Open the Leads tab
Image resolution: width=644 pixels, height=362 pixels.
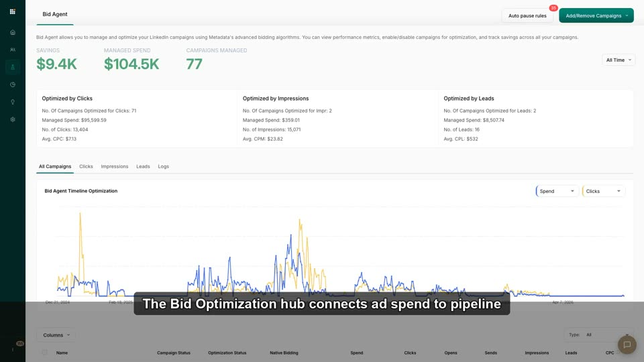coord(143,167)
